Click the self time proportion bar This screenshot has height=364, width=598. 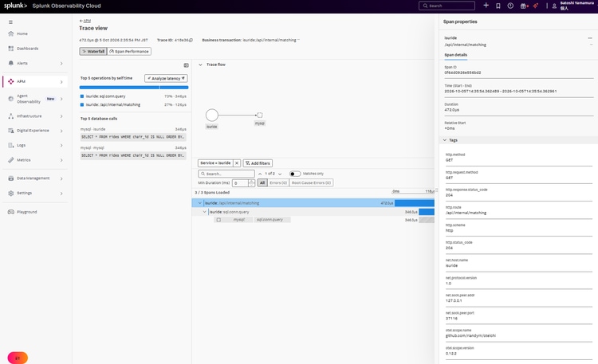(x=134, y=88)
